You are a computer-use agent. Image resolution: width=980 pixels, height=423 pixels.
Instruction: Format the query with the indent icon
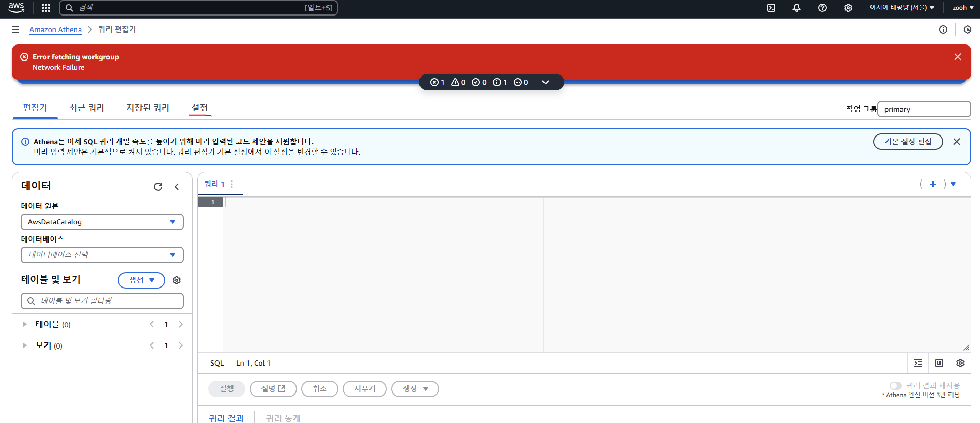(918, 363)
